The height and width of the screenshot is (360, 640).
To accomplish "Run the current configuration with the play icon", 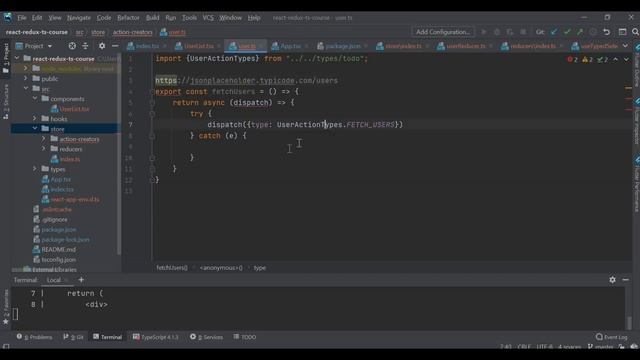I will pos(484,32).
